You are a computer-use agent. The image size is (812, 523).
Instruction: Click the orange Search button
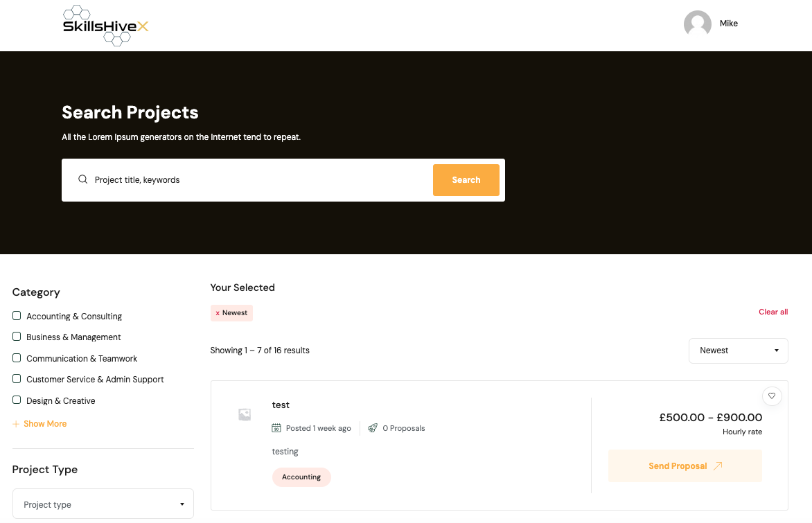[x=466, y=180]
